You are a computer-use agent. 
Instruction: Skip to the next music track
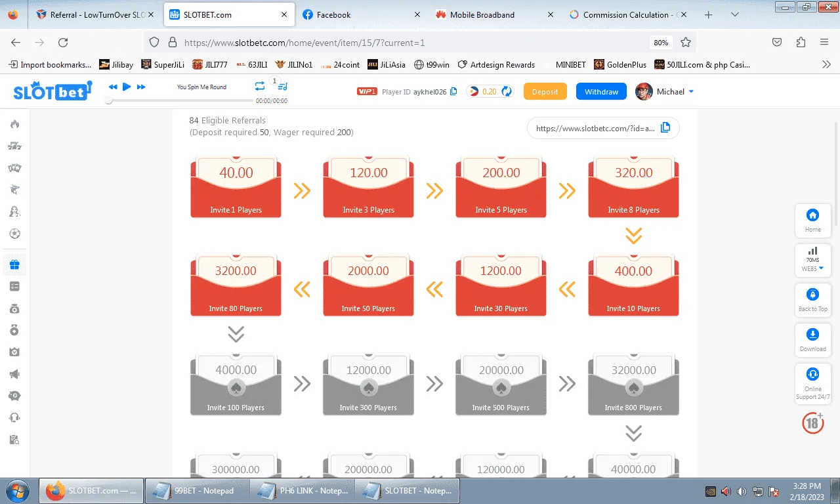point(141,87)
